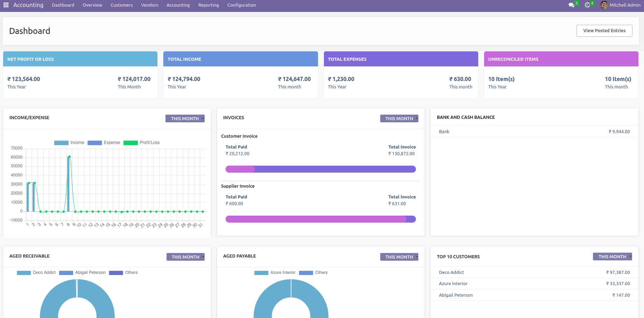Open Income/Expense This Month dropdown
The width and height of the screenshot is (644, 318).
click(x=185, y=118)
